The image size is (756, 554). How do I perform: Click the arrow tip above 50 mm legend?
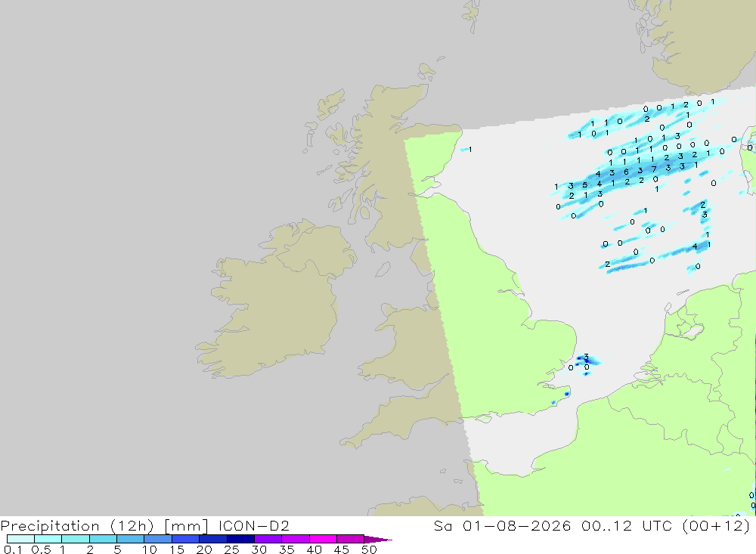click(378, 540)
